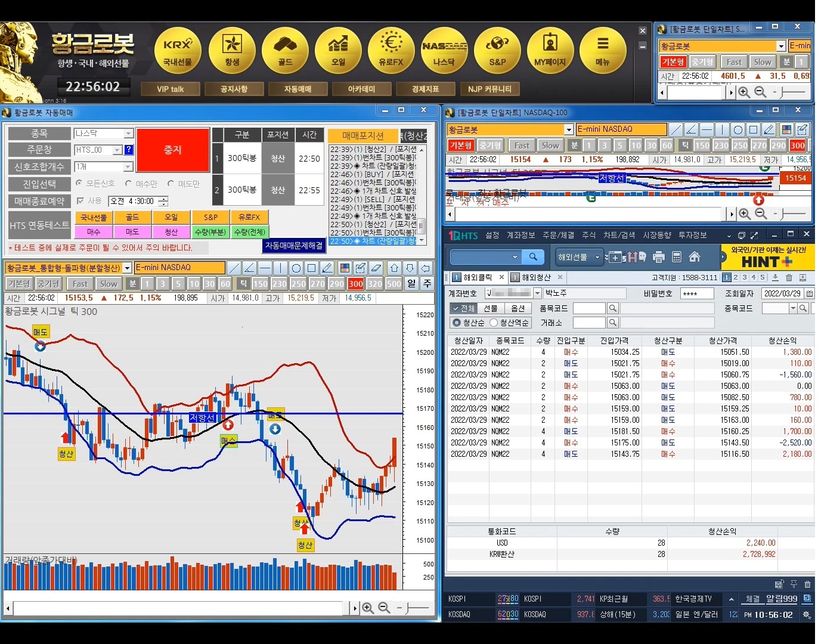Open calendar picker next to 조회일자 date
This screenshot has width=818, height=644.
(810, 293)
